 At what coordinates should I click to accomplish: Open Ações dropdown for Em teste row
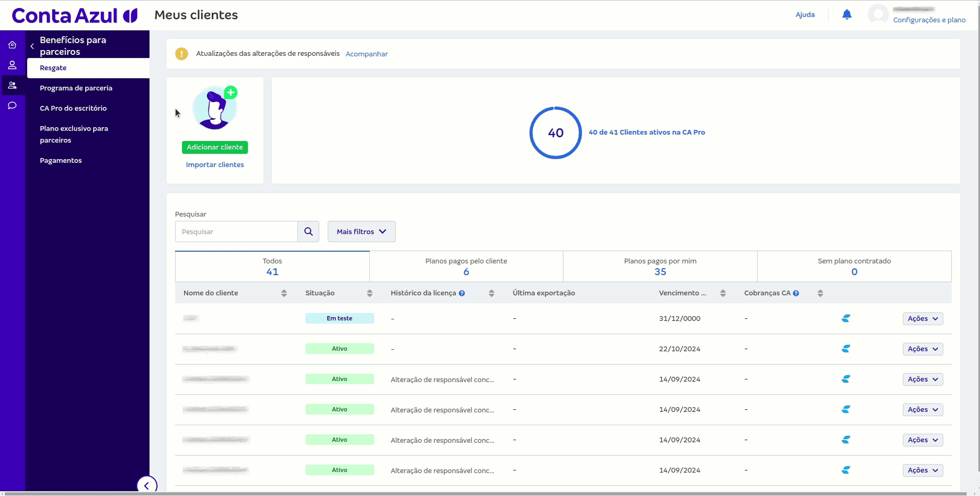(x=923, y=318)
